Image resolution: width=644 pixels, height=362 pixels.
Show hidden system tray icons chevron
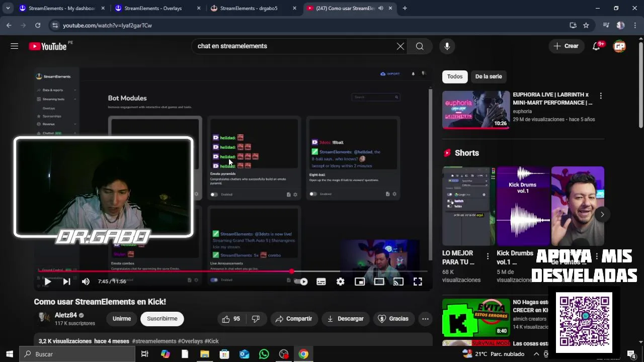pos(536,354)
